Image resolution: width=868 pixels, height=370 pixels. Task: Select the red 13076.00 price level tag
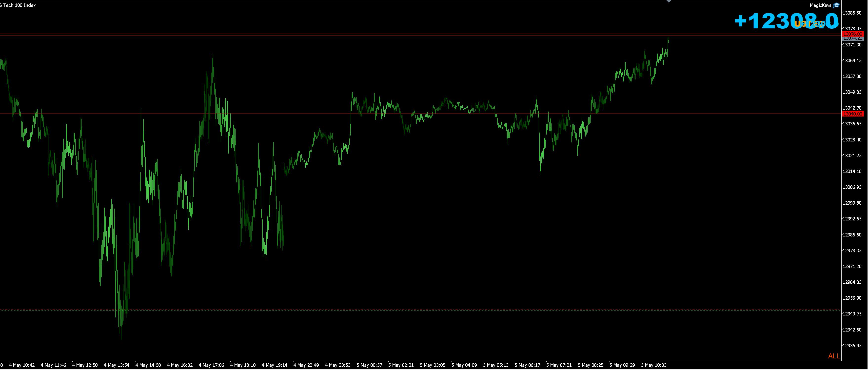[852, 34]
